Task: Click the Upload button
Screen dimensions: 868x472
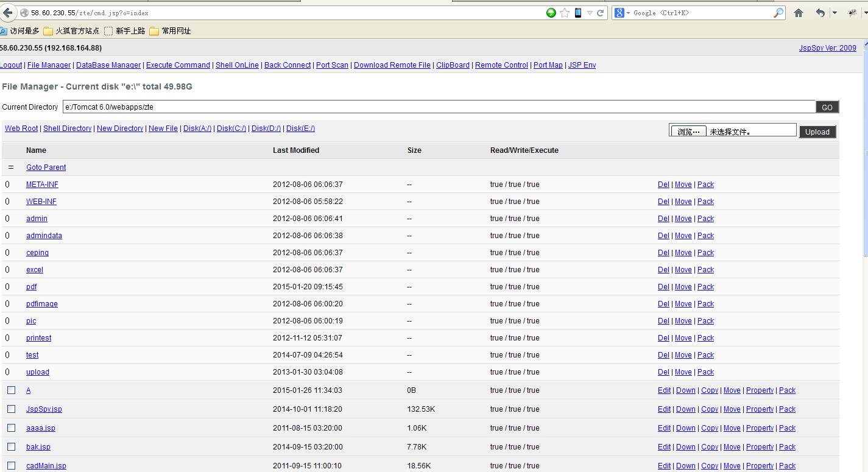Action: 817,132
